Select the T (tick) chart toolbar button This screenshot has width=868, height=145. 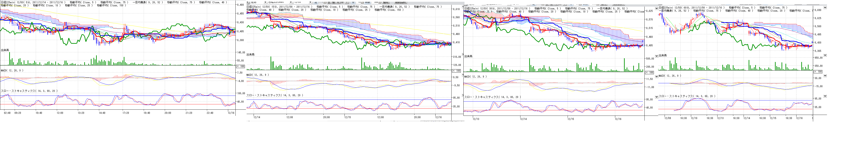pos(347,2)
